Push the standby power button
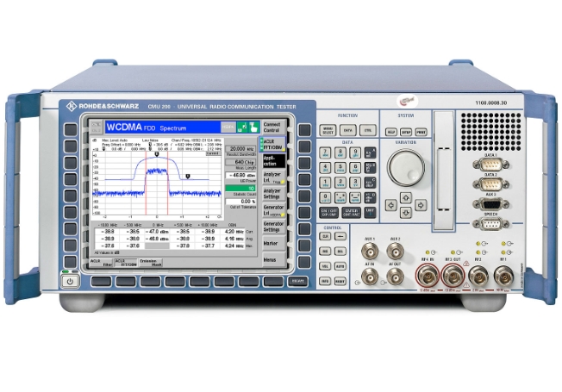This screenshot has width=562, height=392. [70, 282]
